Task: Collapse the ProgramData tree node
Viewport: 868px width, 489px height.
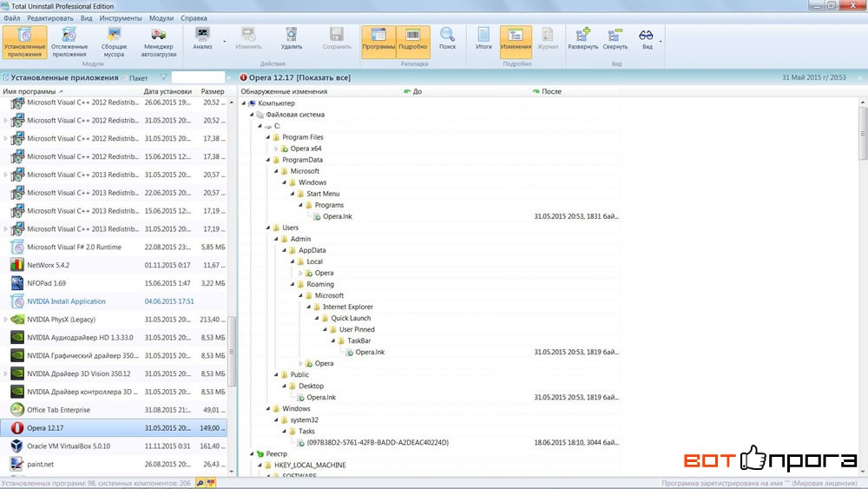Action: [x=268, y=160]
